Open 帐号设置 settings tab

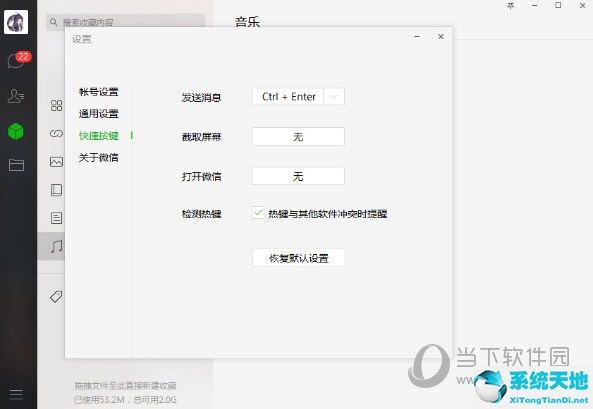(99, 92)
